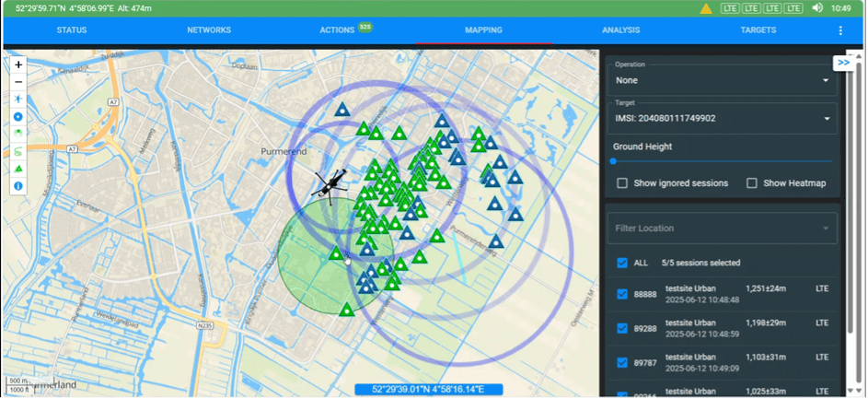Viewport: 868px width, 399px height.
Task: Click the green triangle marker toolbar icon
Action: (18, 169)
